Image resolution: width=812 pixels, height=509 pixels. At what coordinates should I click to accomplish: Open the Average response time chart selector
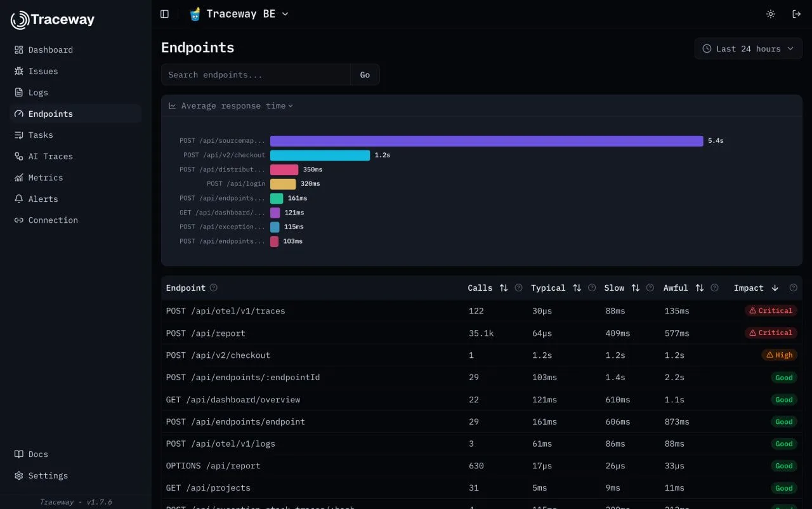pyautogui.click(x=231, y=106)
